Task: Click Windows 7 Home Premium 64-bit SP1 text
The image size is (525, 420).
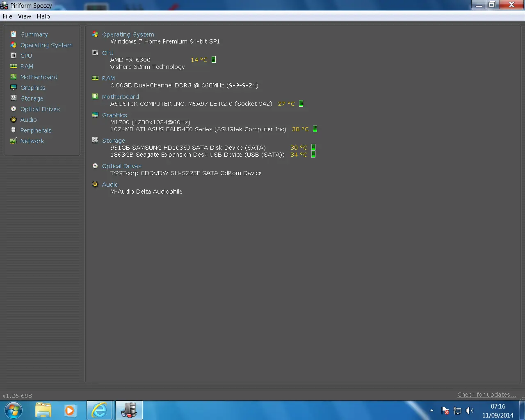Action: pos(165,41)
